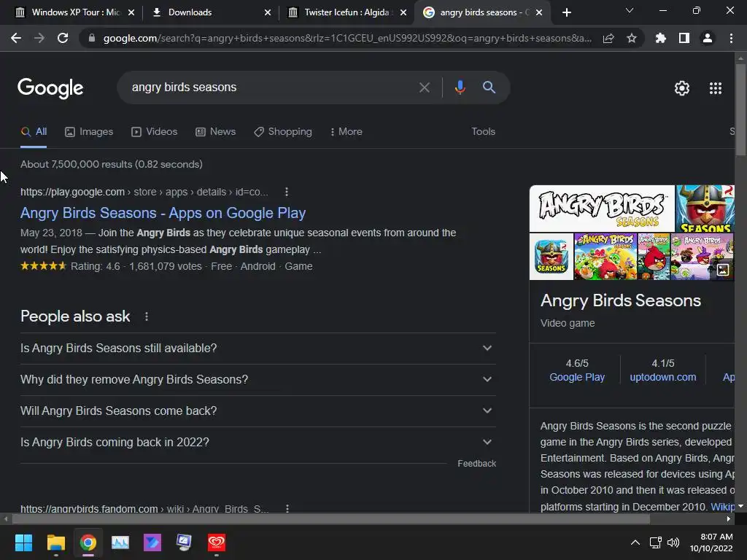747x560 pixels.
Task: Open the Extensions puzzle icon
Action: [660, 38]
